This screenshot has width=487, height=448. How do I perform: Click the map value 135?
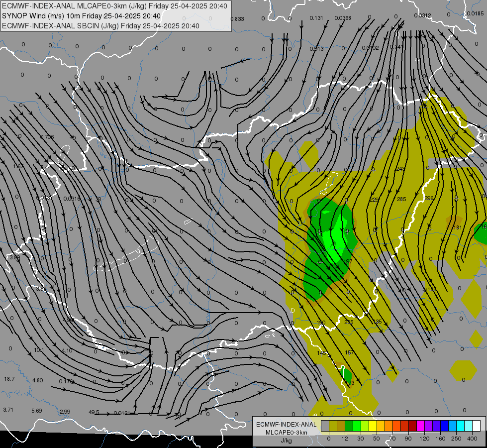tap(377, 322)
